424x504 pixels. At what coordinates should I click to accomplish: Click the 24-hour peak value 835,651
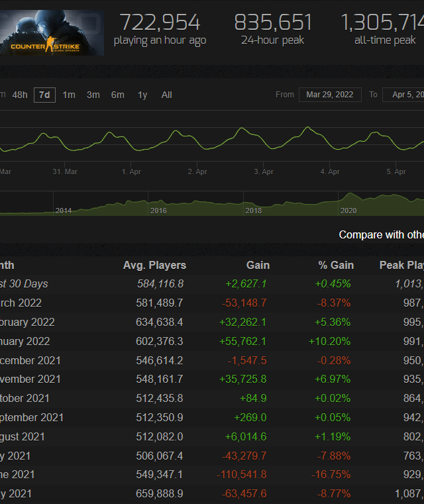273,23
